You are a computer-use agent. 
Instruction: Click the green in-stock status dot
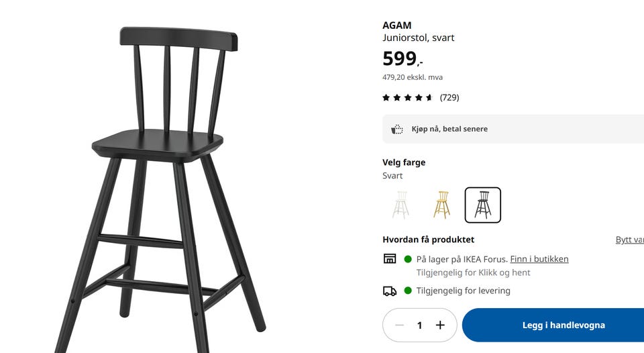[408, 259]
